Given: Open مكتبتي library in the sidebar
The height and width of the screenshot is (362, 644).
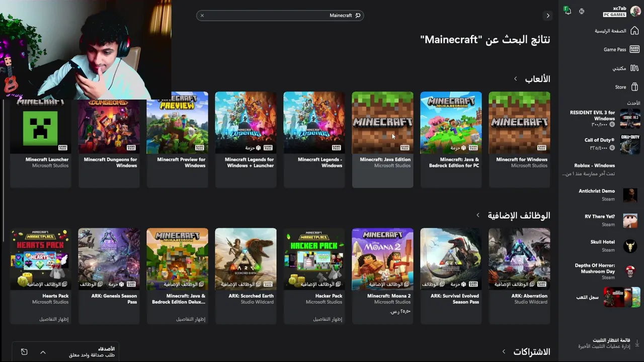Looking at the screenshot, I should (x=625, y=68).
